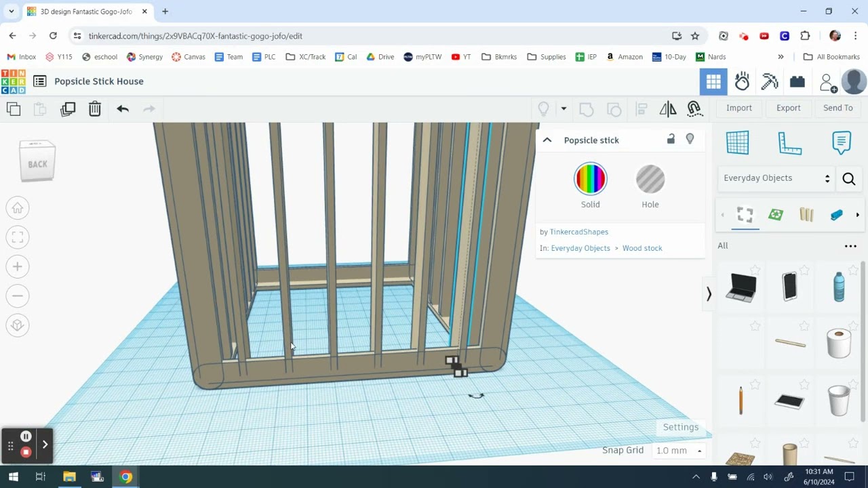Collapse the shapes panel with chevron
Image resolution: width=868 pixels, height=488 pixels.
click(x=709, y=293)
